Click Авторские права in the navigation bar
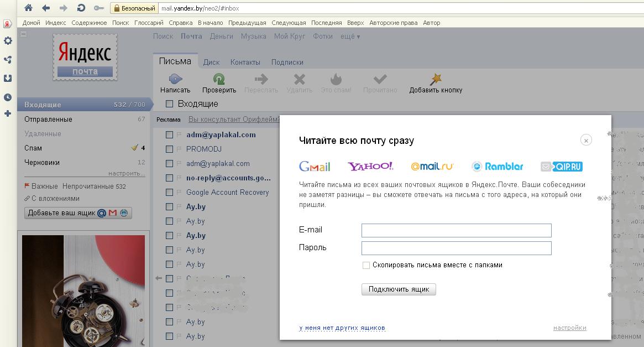The image size is (644, 347). [x=394, y=23]
